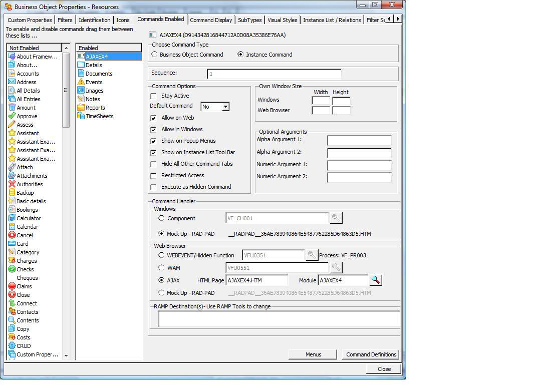
Task: Enable the Stay Active checkbox
Action: point(153,96)
